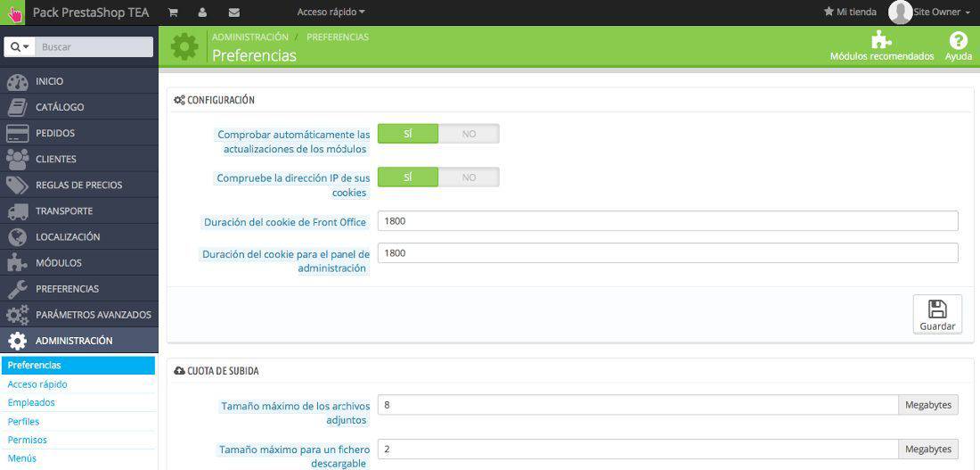This screenshot has height=470, width=980.
Task: Click the Site Owner avatar
Action: click(900, 12)
